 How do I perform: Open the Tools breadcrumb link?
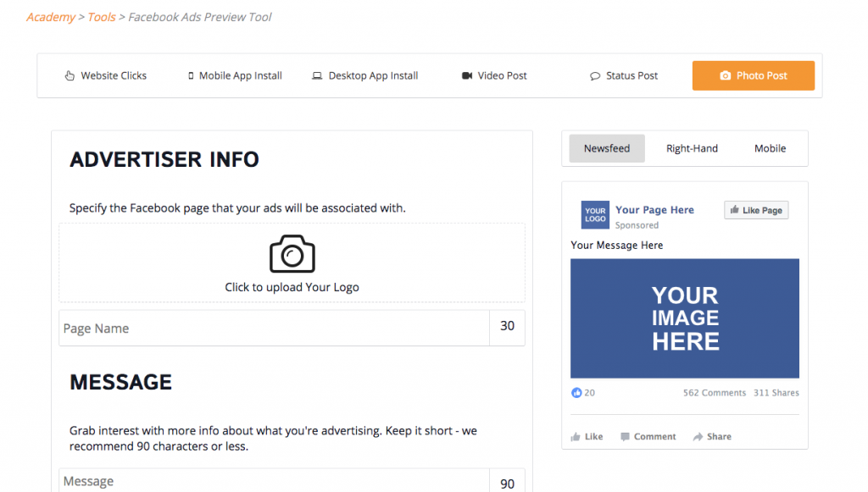[102, 17]
